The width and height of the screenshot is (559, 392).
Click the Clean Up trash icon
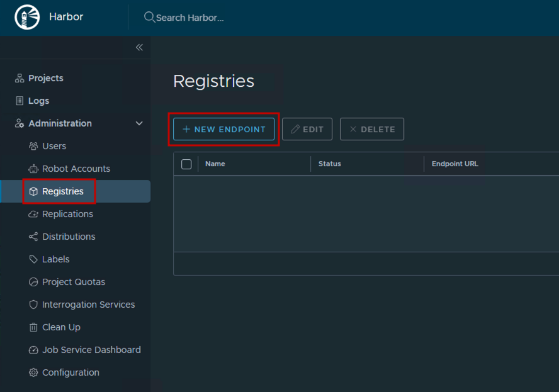click(33, 327)
